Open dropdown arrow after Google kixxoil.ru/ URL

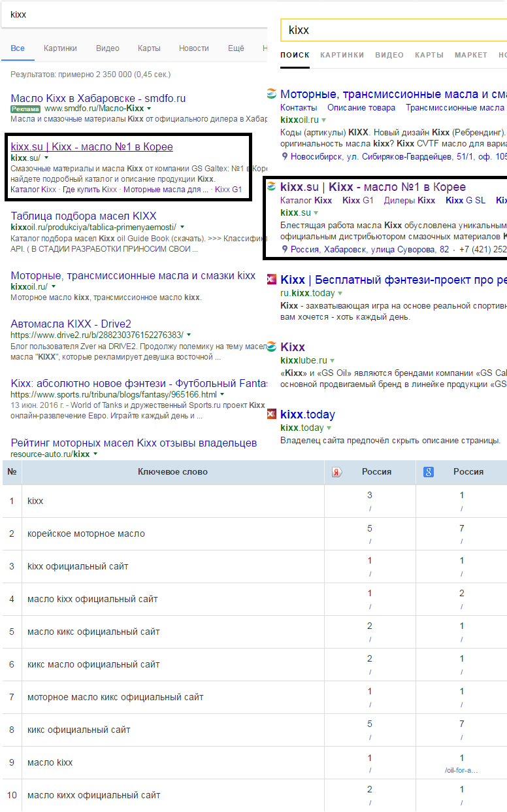coord(54,287)
